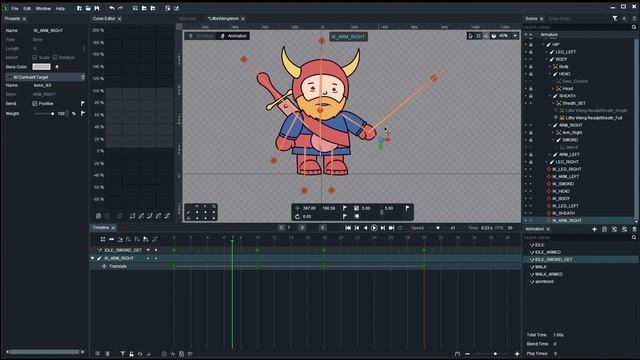Adjust the Weight slider

point(44,114)
